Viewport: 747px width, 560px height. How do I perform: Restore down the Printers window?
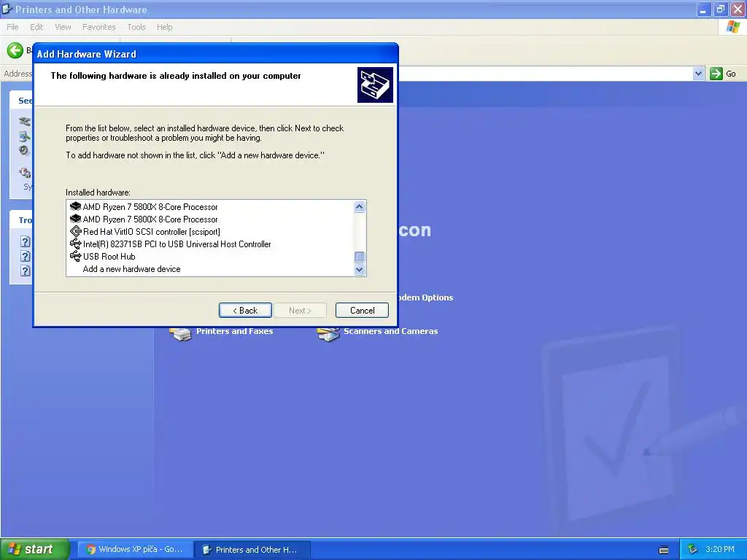coord(720,9)
